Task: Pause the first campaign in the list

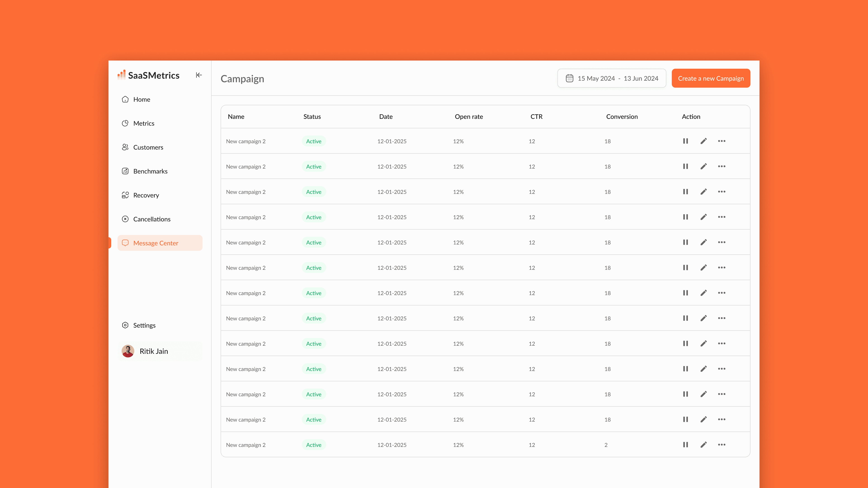Action: [x=685, y=141]
